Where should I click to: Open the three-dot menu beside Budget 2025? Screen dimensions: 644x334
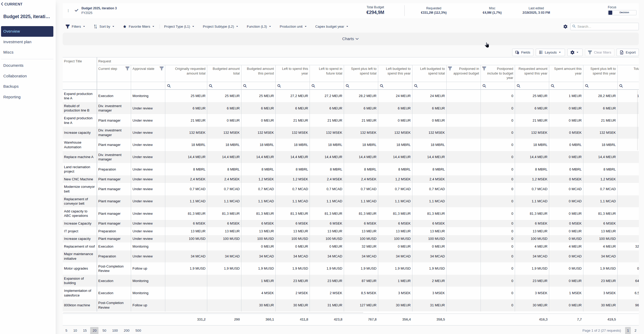[68, 11]
